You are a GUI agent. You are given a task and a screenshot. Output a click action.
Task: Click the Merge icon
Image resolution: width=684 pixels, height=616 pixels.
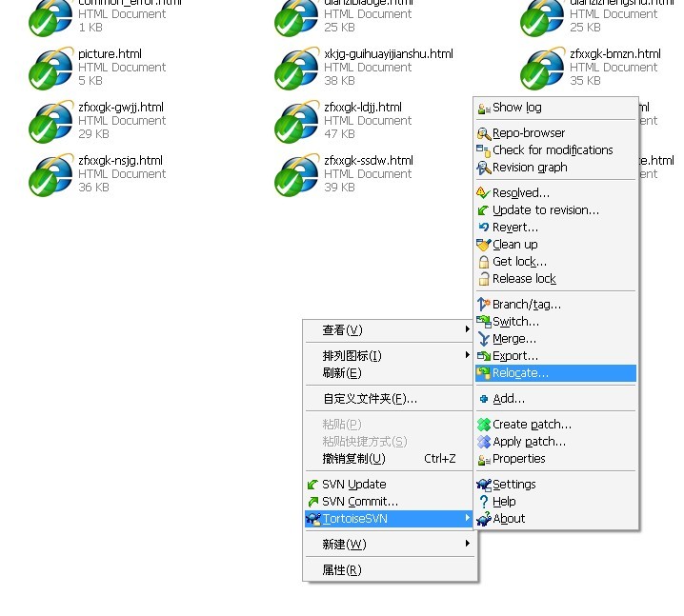pos(484,339)
